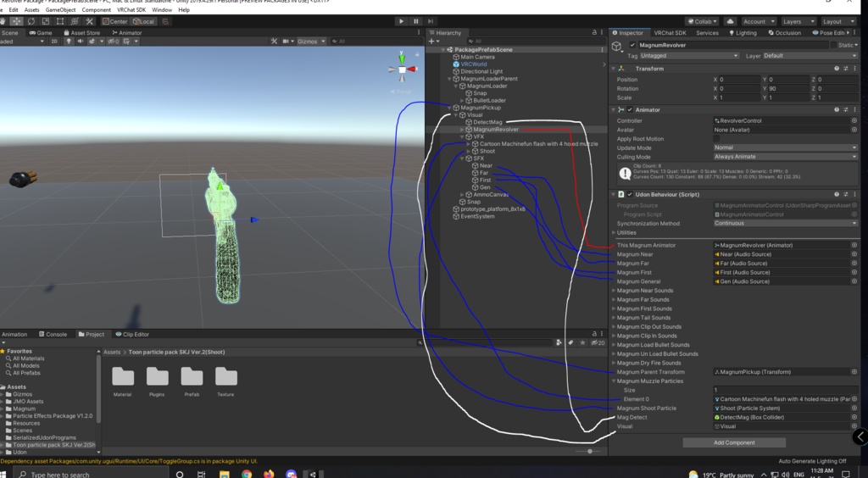Open the Component menu
This screenshot has height=478, width=868.
point(97,10)
